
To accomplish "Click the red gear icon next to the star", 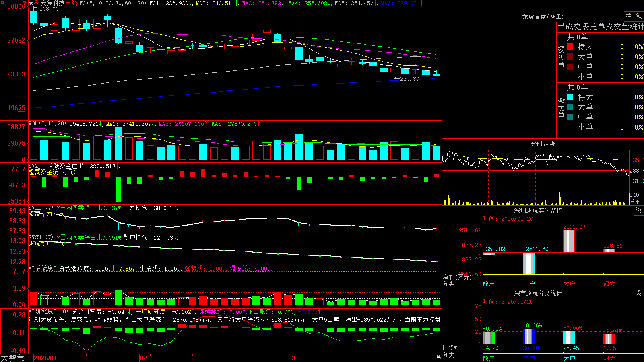I will click(x=36, y=3).
